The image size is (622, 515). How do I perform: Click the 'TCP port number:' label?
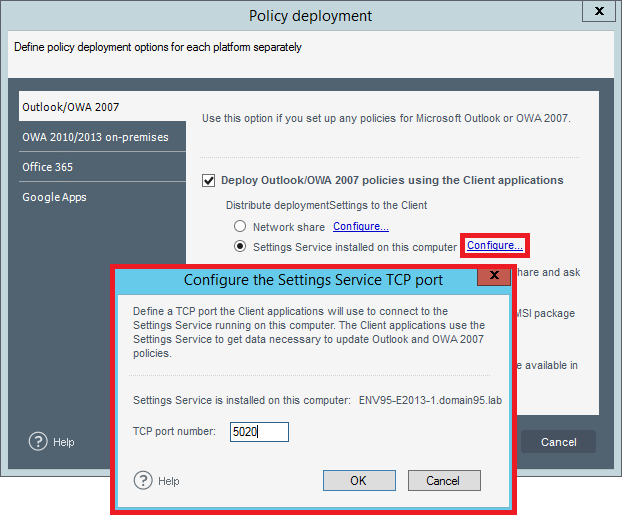[174, 431]
